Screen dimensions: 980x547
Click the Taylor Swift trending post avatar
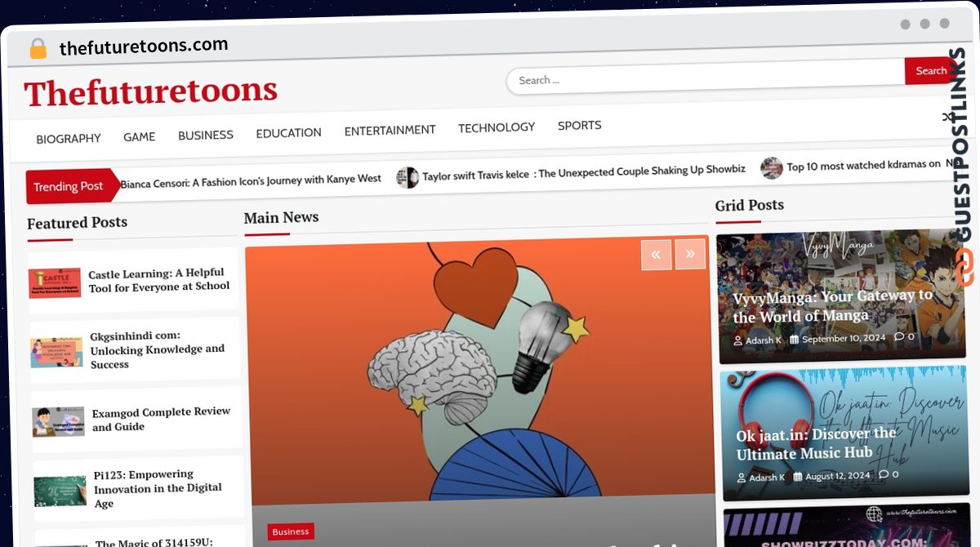point(408,177)
